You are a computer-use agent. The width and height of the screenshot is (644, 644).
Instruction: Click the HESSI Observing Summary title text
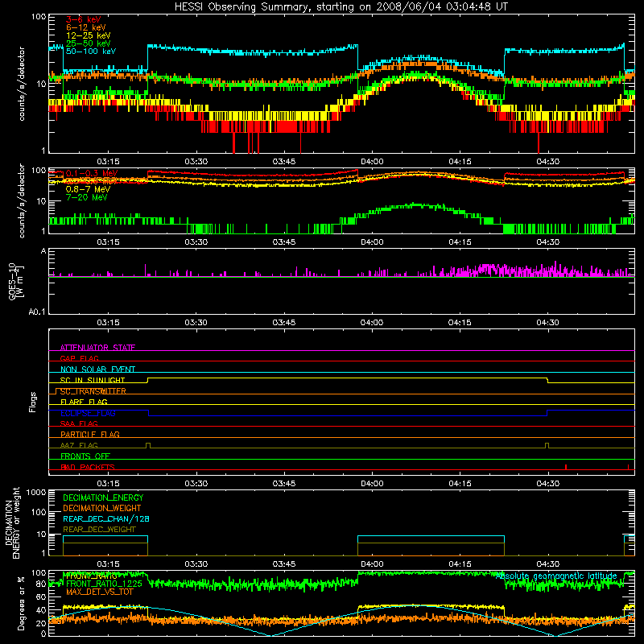click(341, 7)
